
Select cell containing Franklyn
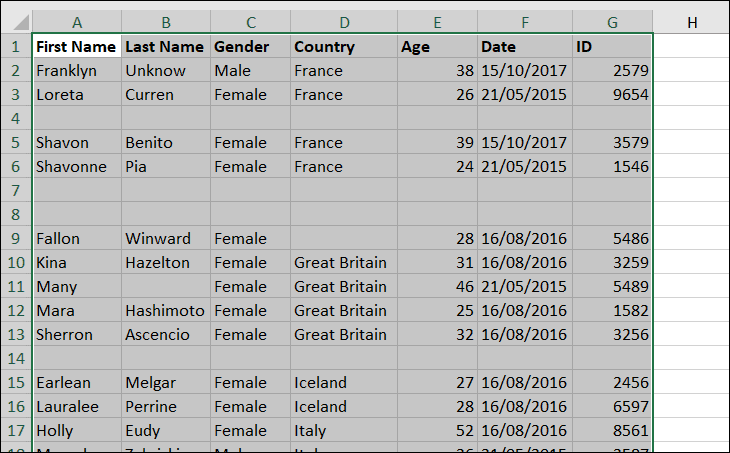[x=77, y=70]
